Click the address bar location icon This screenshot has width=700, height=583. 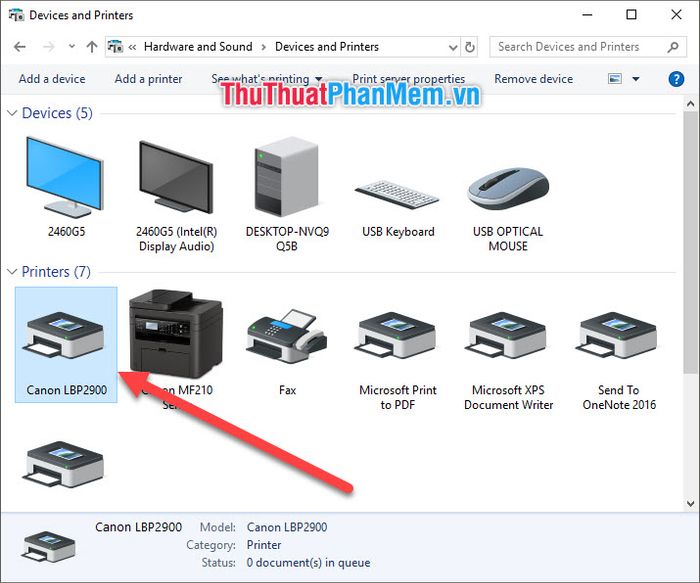pyautogui.click(x=115, y=46)
